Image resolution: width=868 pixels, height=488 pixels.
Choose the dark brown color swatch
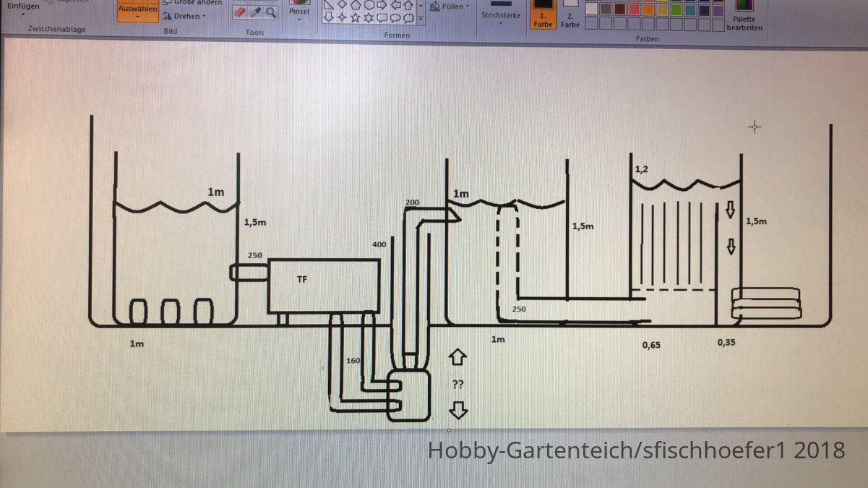(619, 9)
